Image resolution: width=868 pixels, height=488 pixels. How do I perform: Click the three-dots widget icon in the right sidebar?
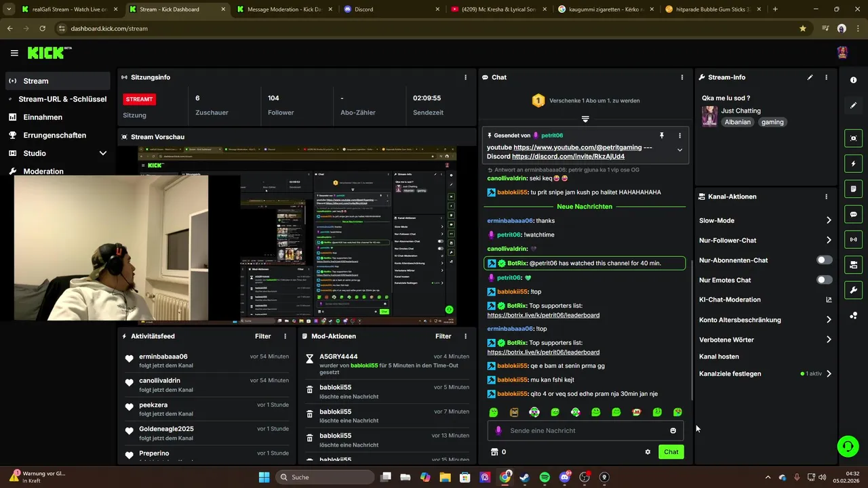coord(853,315)
